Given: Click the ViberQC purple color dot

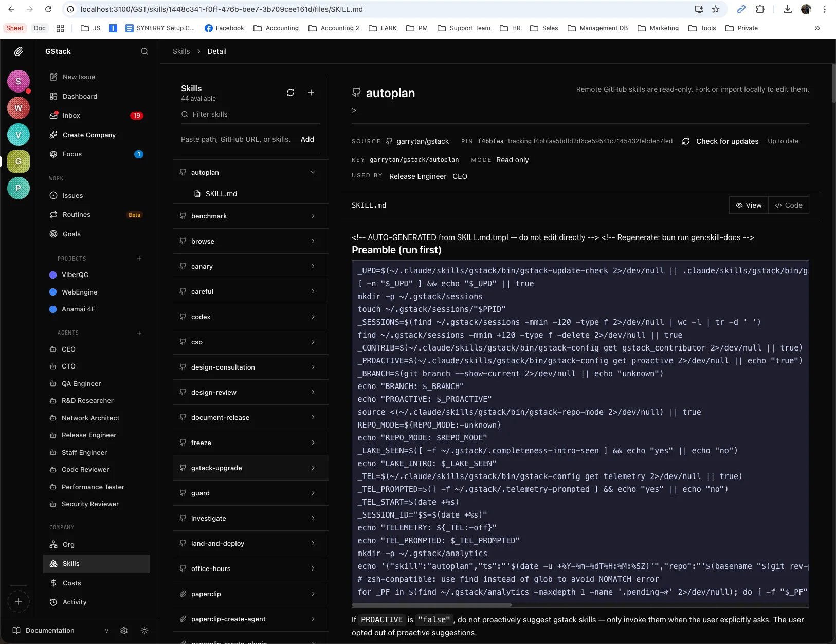Looking at the screenshot, I should pos(53,275).
